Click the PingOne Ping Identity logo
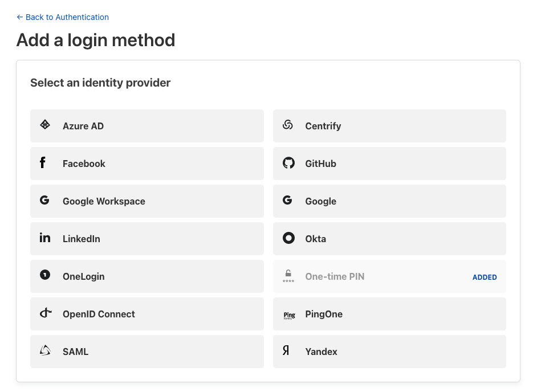This screenshot has height=392, width=533. click(x=289, y=315)
